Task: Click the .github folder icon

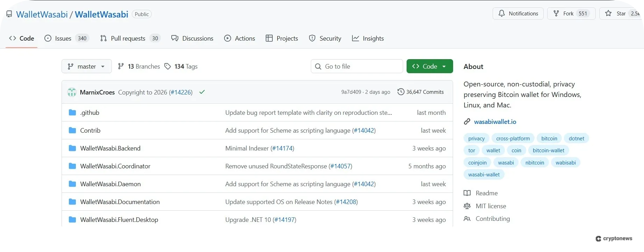Action: tap(72, 112)
